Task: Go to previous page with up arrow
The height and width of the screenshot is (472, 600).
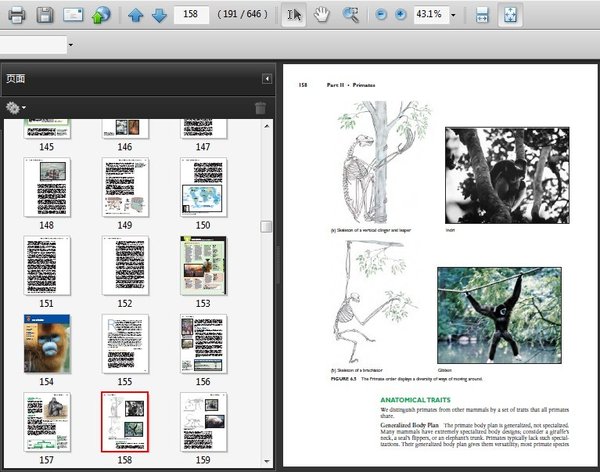Action: coord(136,15)
